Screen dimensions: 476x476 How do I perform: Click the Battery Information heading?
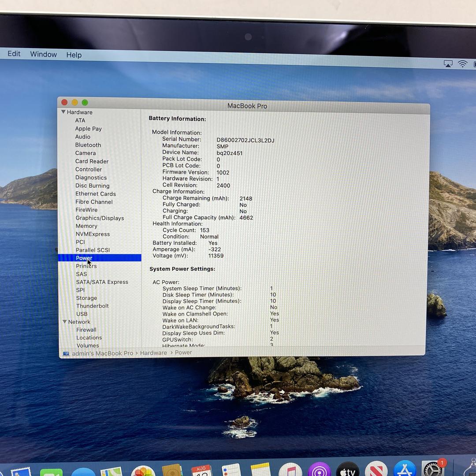177,119
